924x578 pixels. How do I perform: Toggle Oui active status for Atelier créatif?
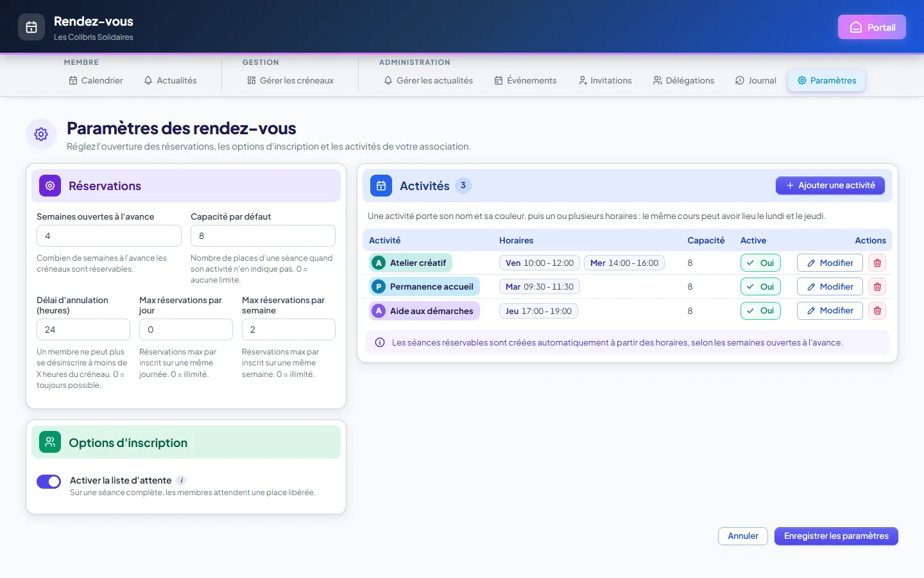[x=760, y=263]
